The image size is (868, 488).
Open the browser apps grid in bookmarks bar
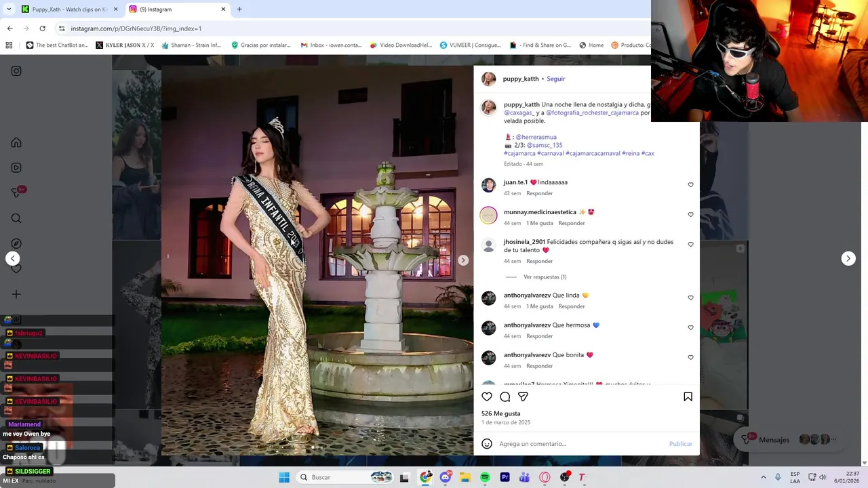pos(9,45)
